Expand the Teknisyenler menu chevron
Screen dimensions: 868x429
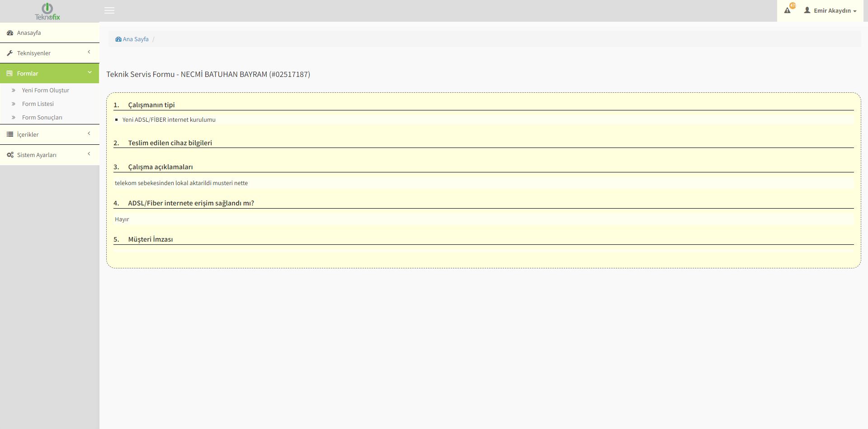coord(89,52)
